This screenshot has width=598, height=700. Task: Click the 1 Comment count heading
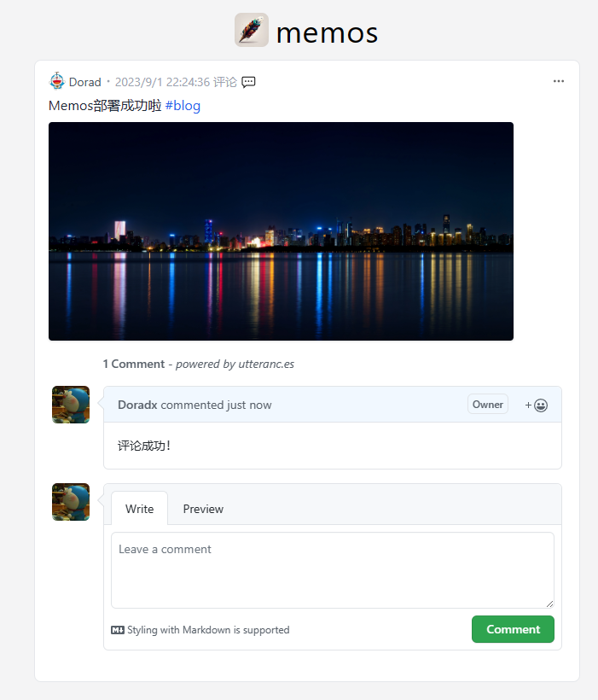tap(134, 364)
